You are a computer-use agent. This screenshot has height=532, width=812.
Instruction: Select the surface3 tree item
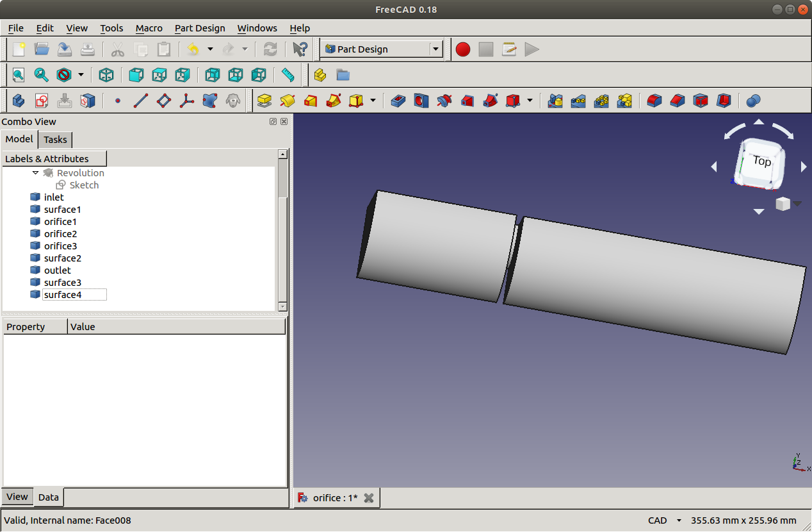pos(62,283)
